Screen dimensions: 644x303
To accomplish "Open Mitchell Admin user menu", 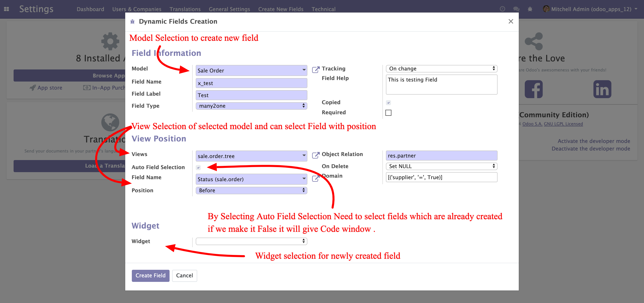I will [x=590, y=9].
